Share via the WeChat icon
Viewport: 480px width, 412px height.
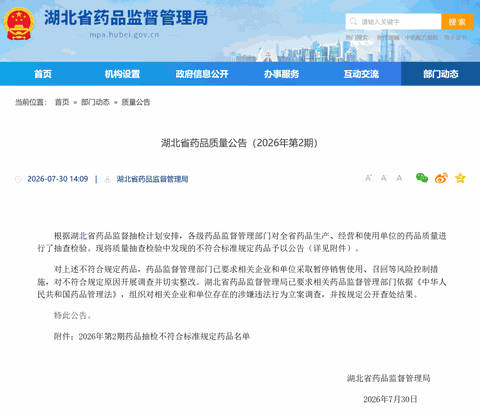[x=422, y=178]
